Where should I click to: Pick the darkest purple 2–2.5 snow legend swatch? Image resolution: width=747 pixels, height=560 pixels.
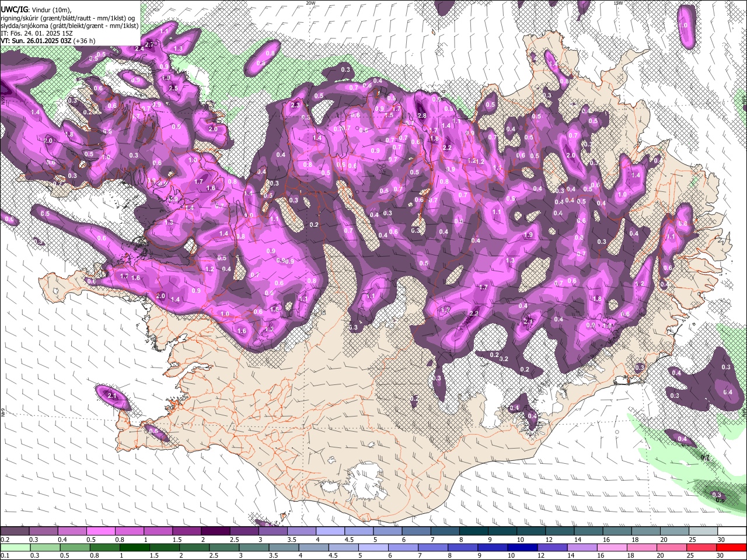(x=215, y=531)
